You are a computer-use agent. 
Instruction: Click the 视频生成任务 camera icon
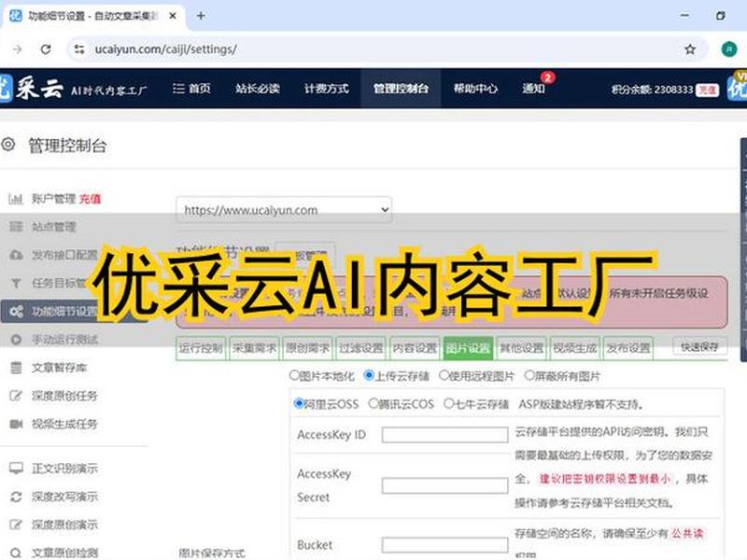pyautogui.click(x=16, y=424)
